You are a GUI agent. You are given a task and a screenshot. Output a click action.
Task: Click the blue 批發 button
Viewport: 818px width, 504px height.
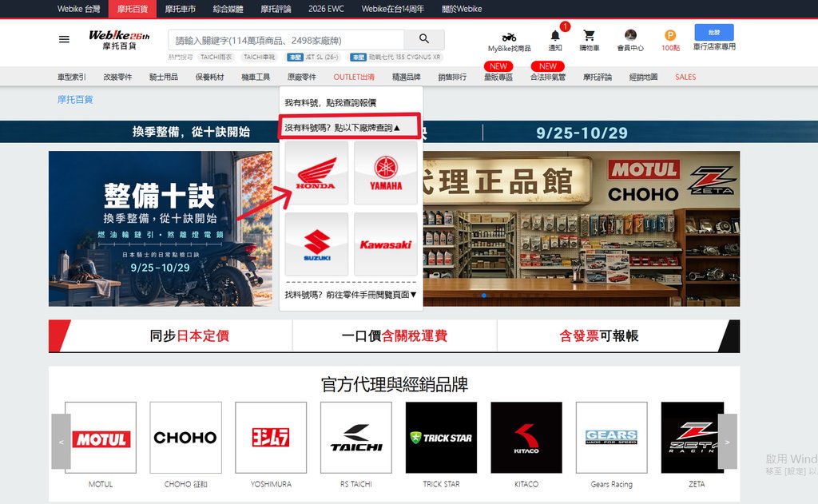click(714, 32)
